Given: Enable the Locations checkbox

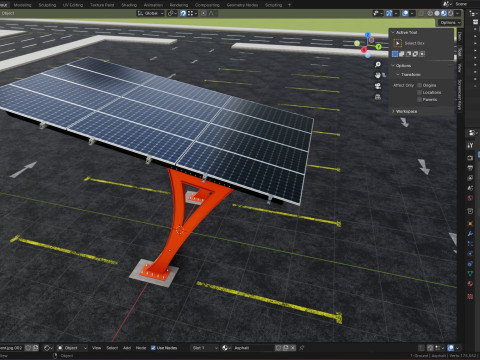Looking at the screenshot, I should (419, 92).
